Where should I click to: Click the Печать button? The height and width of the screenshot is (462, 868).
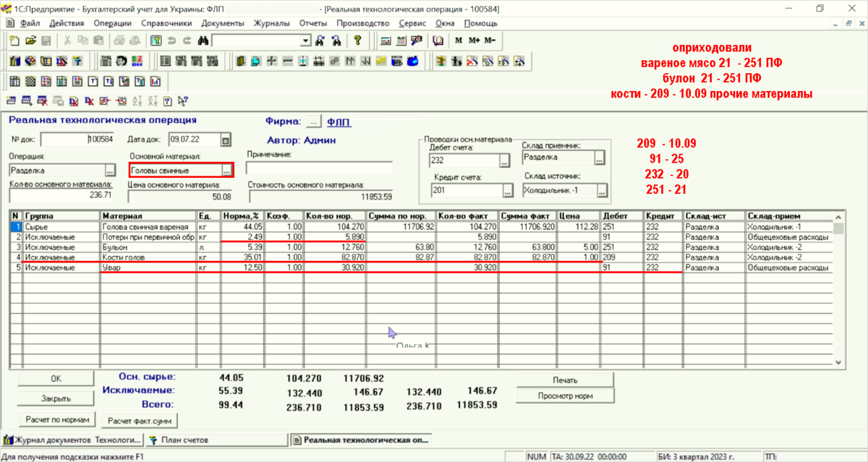point(564,380)
